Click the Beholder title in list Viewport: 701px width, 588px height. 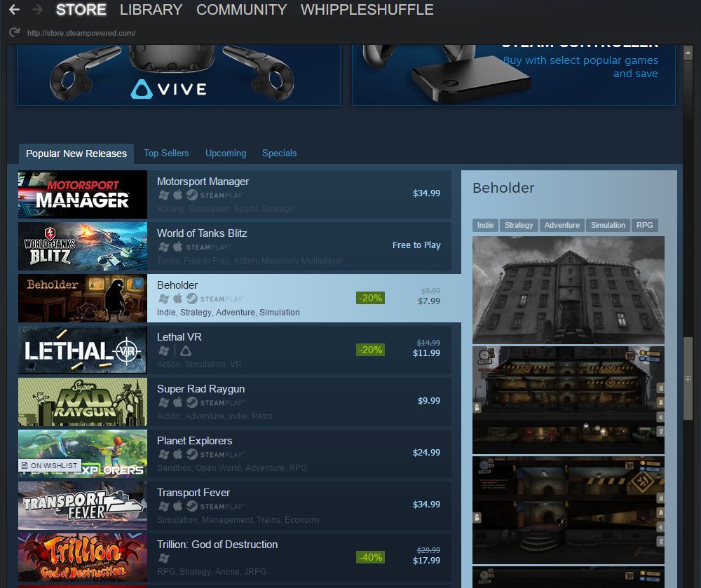pos(177,285)
